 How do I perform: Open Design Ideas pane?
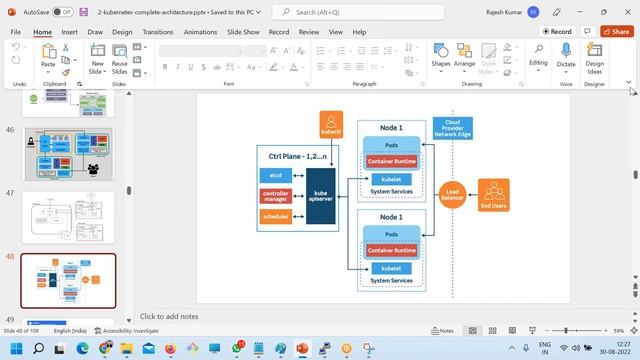(x=594, y=58)
